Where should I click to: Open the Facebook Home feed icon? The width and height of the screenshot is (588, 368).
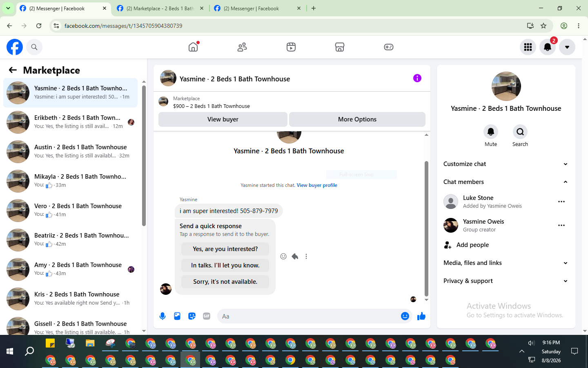(x=193, y=47)
